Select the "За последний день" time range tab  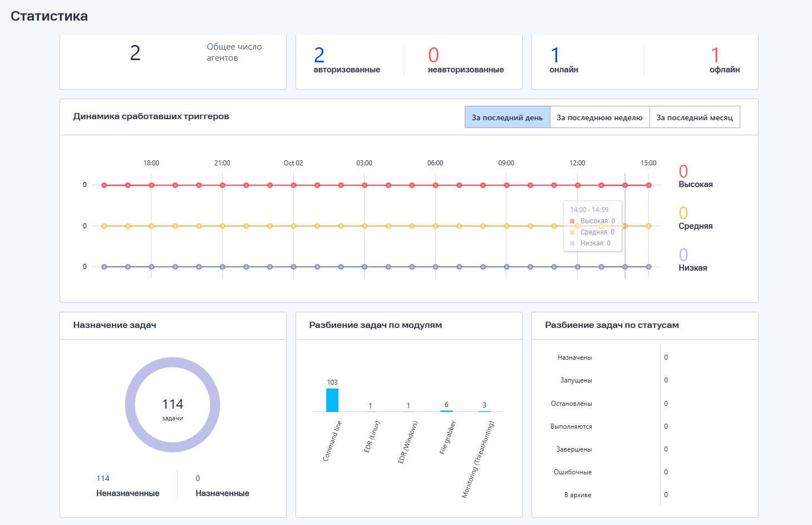coord(507,117)
